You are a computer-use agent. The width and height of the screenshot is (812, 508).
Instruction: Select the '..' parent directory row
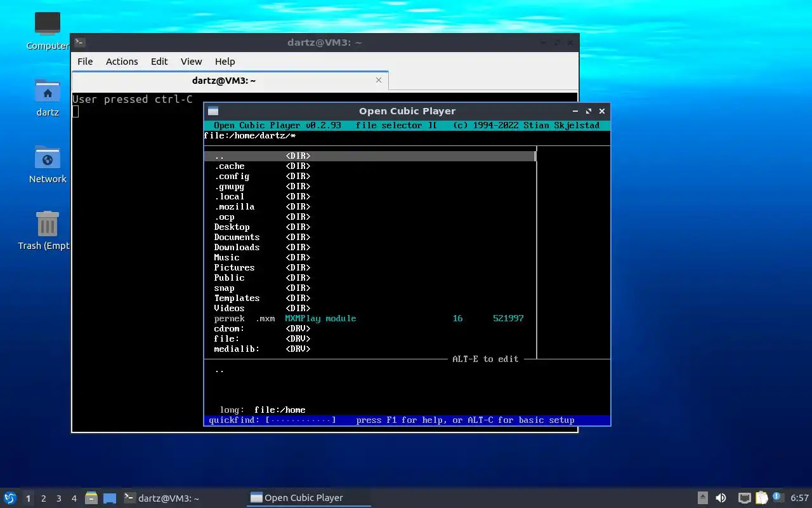pyautogui.click(x=370, y=156)
